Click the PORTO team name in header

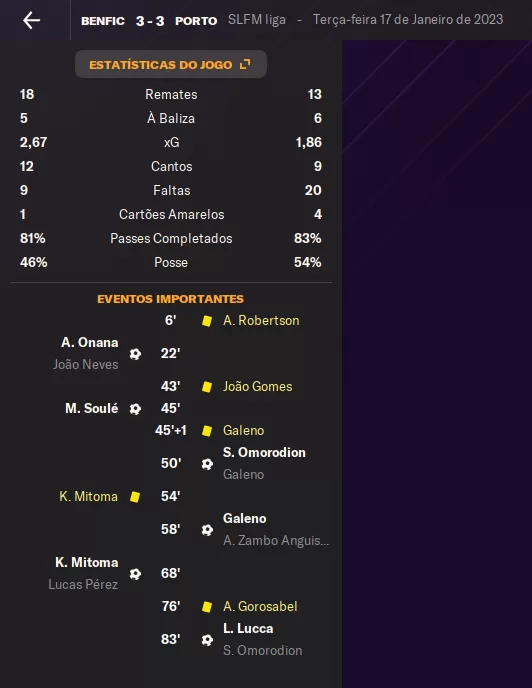click(196, 21)
